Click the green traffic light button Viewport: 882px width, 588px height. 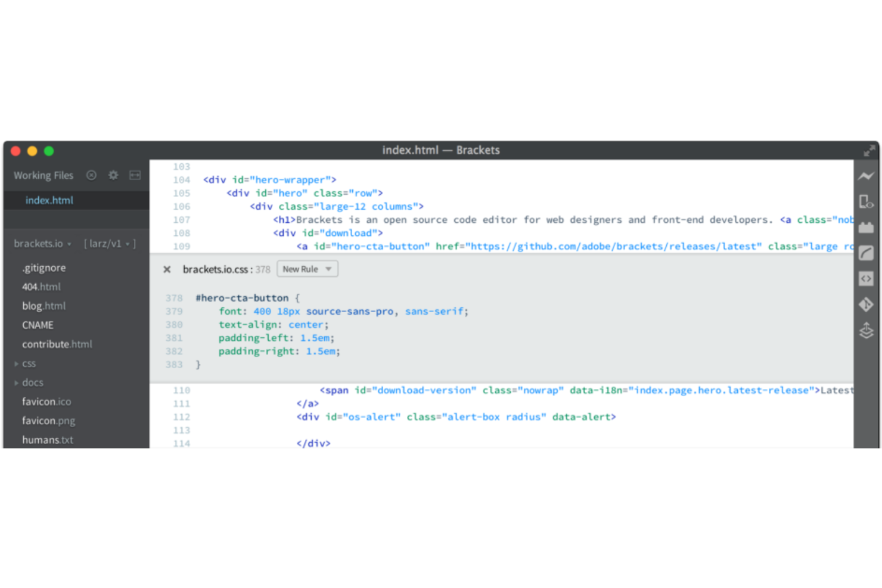[x=49, y=151]
